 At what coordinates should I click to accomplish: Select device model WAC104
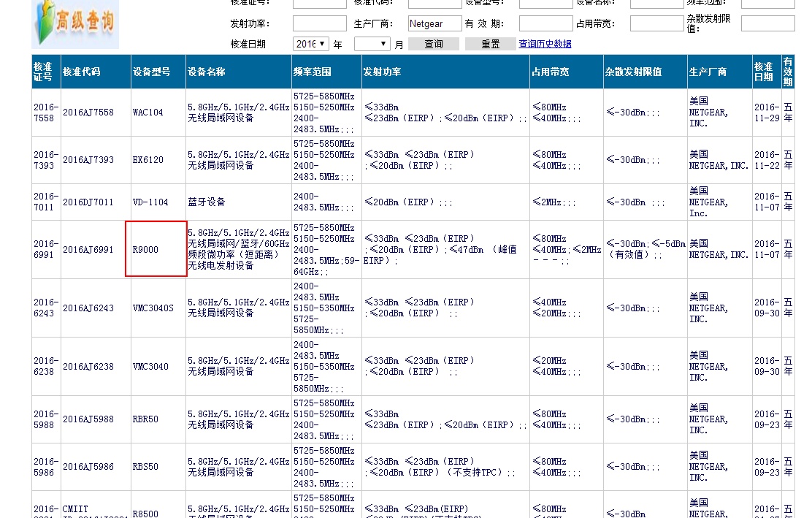[x=148, y=113]
